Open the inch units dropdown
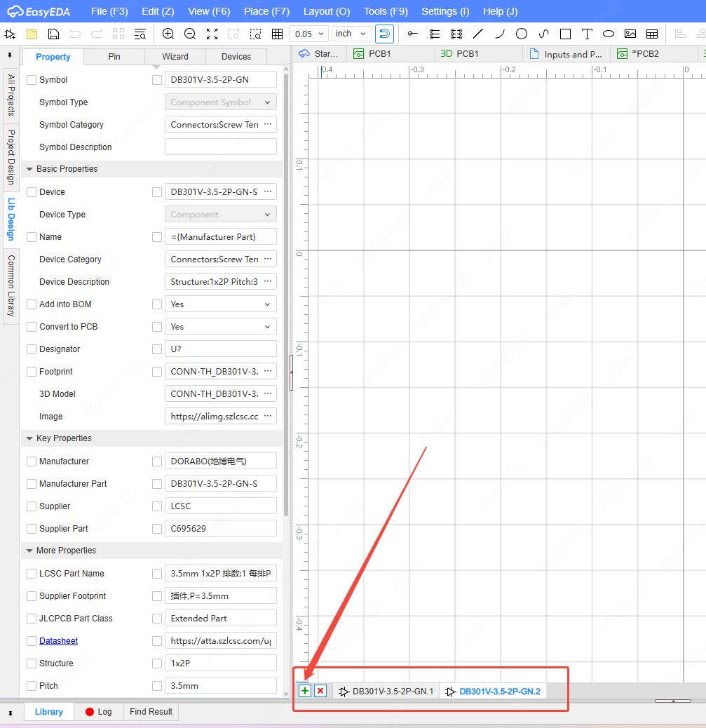Image resolution: width=706 pixels, height=728 pixels. click(x=351, y=34)
